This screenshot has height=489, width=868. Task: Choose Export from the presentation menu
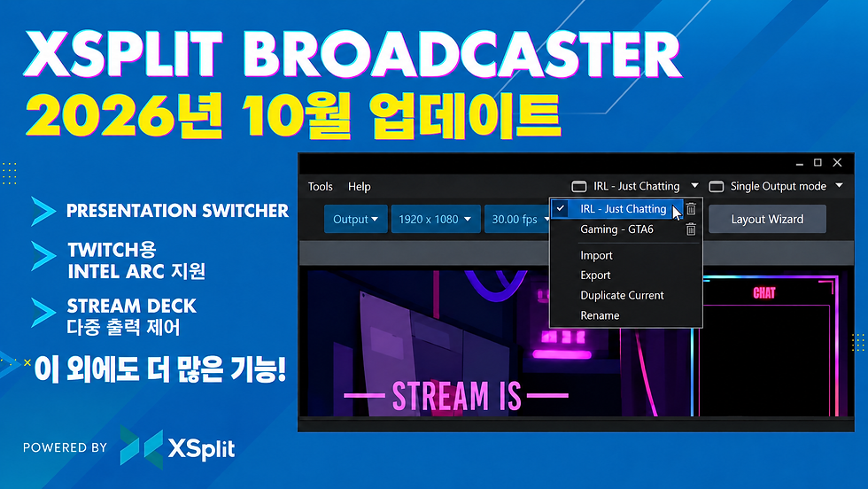pyautogui.click(x=595, y=276)
